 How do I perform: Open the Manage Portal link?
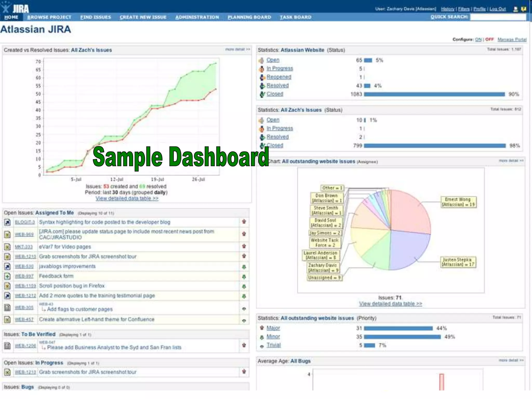click(x=512, y=39)
